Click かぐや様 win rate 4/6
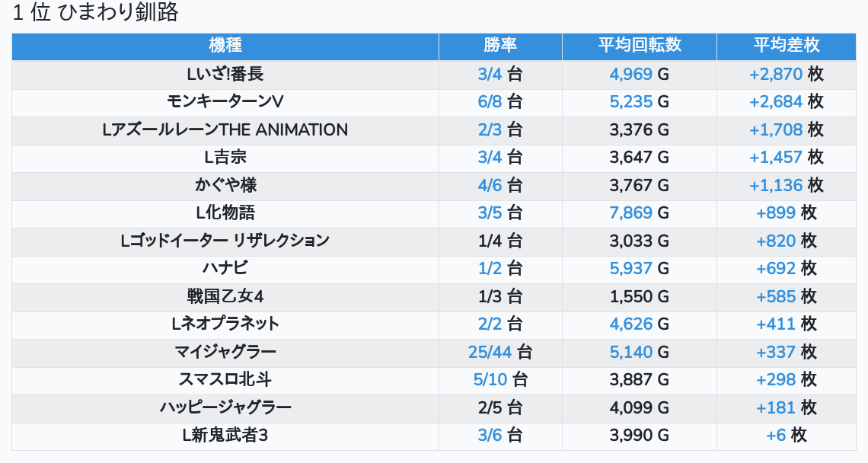The width and height of the screenshot is (868, 463). click(490, 185)
